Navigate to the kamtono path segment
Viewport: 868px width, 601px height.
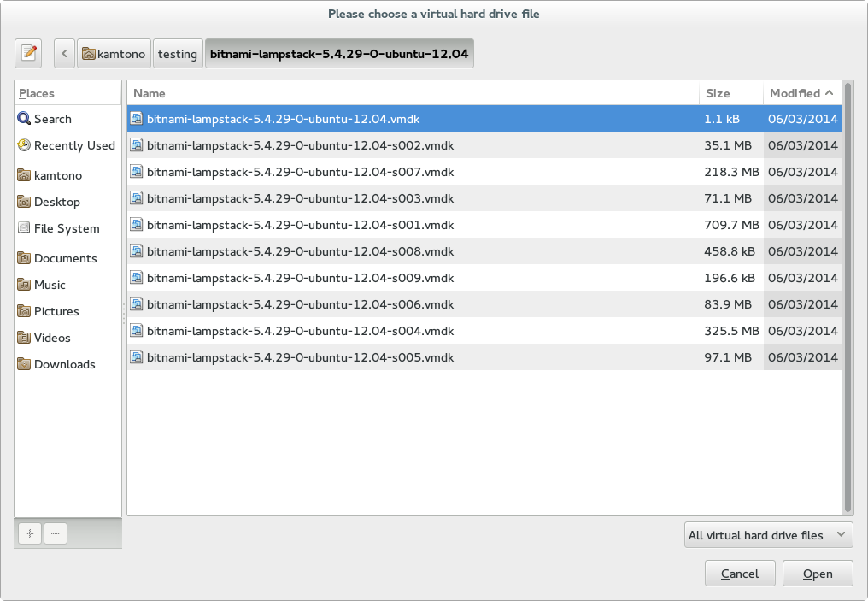pos(114,54)
